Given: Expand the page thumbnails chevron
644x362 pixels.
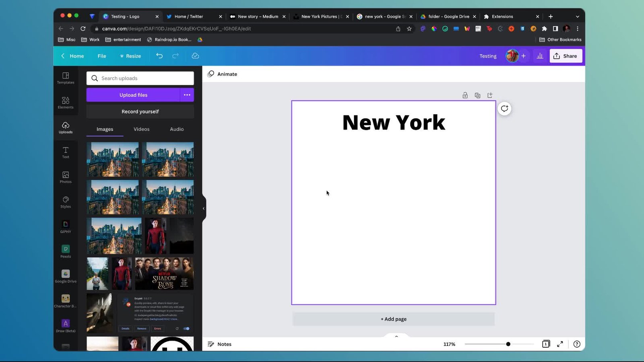Looking at the screenshot, I should pos(396,336).
